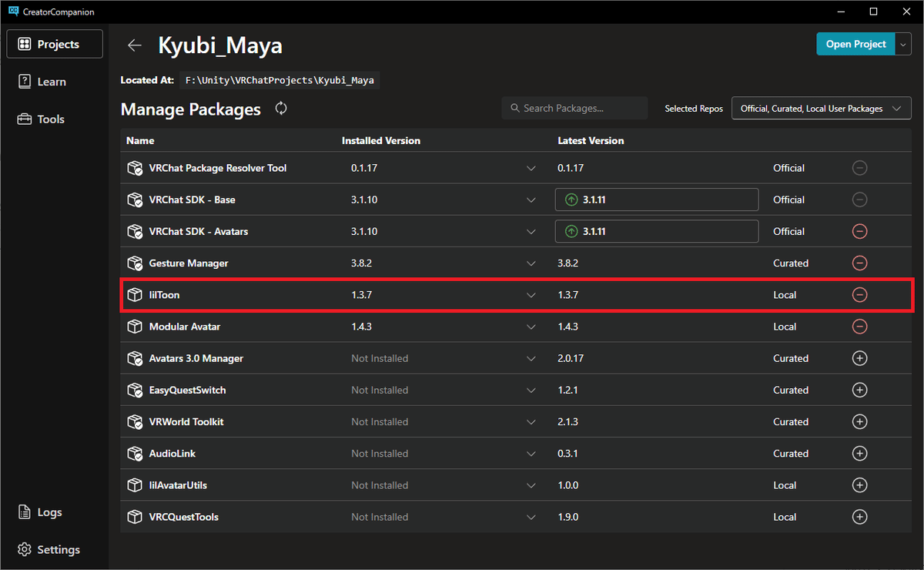Add the lilAvatarUtils package
The height and width of the screenshot is (570, 924).
coord(860,485)
